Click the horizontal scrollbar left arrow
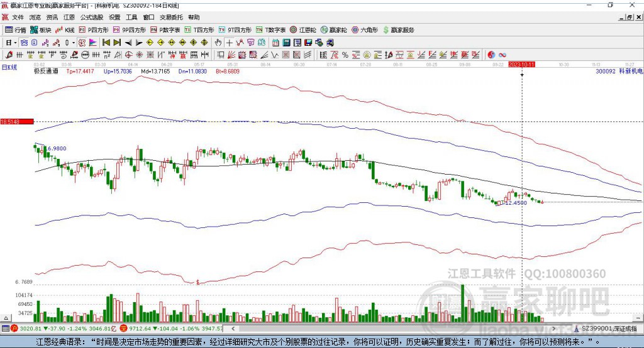The width and height of the screenshot is (644, 348). [233, 329]
